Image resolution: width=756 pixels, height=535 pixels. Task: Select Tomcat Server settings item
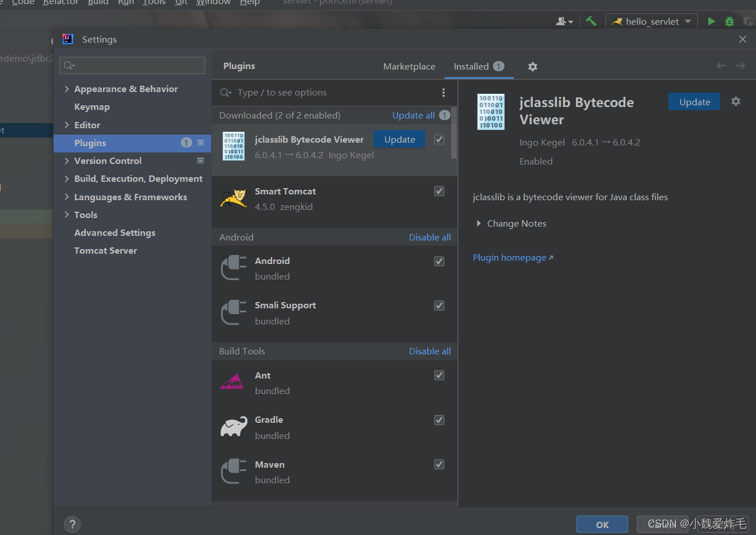pyautogui.click(x=105, y=250)
